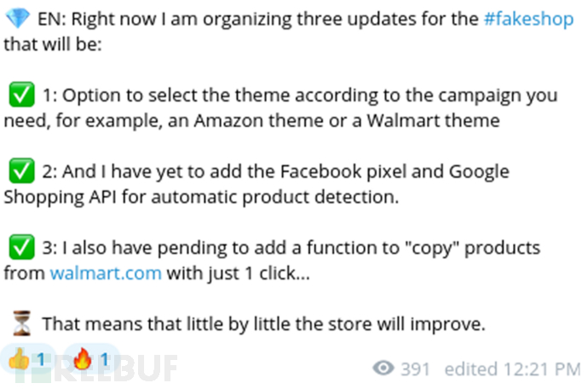Click the green checkmark beside item 1
Image resolution: width=588 pixels, height=389 pixels.
22,95
